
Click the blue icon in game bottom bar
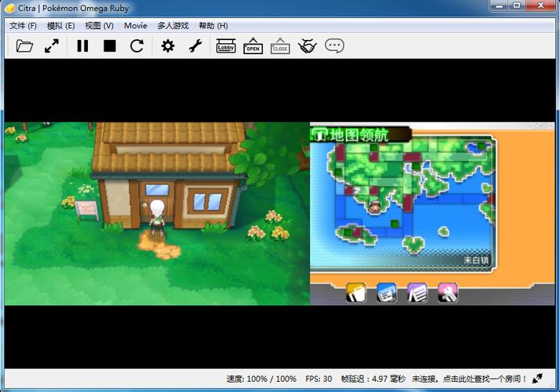[x=387, y=292]
